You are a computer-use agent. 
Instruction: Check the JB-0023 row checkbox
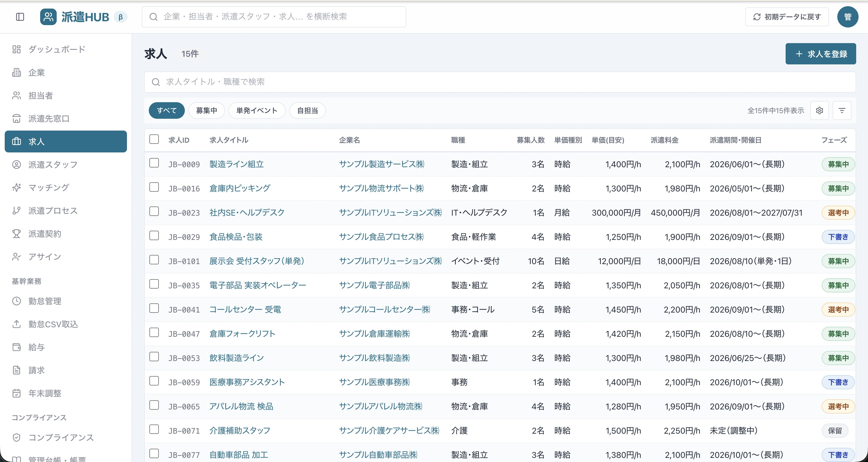(x=154, y=212)
